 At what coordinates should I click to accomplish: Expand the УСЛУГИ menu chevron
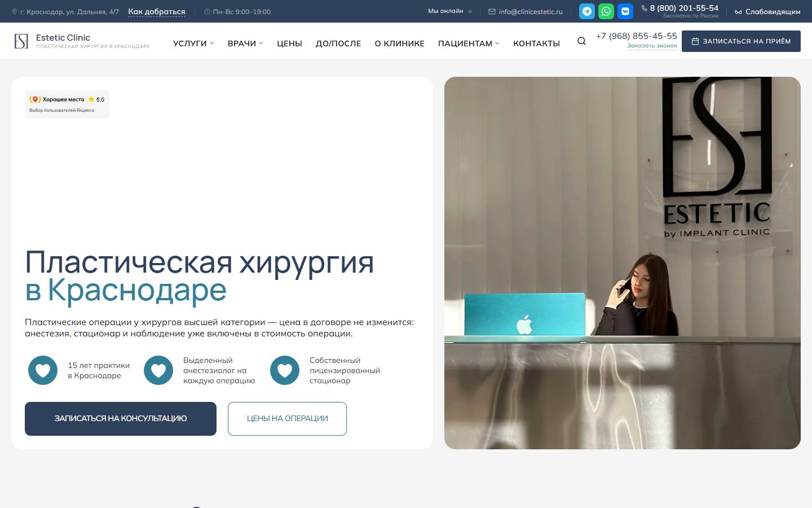[x=212, y=43]
